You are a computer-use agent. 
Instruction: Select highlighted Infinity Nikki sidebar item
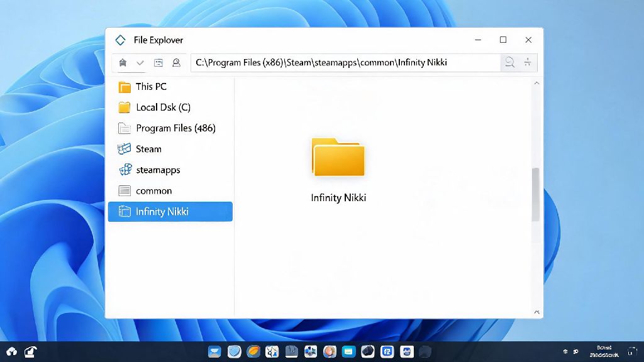170,212
